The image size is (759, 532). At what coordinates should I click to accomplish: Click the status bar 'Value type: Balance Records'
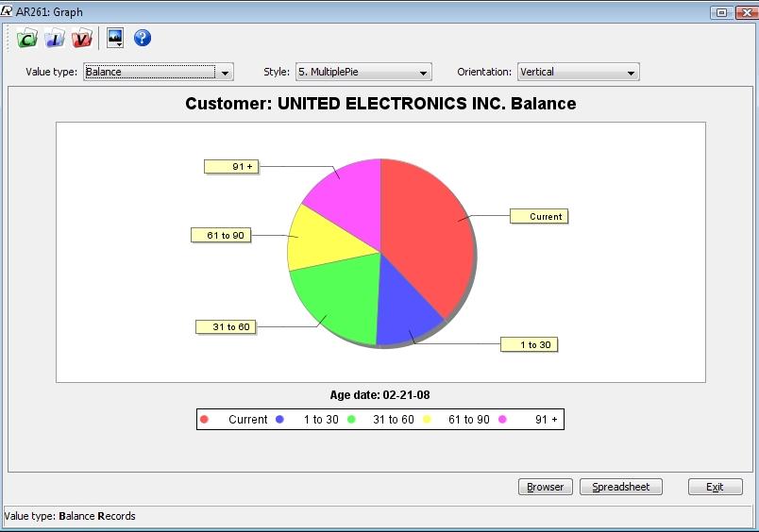pos(70,516)
